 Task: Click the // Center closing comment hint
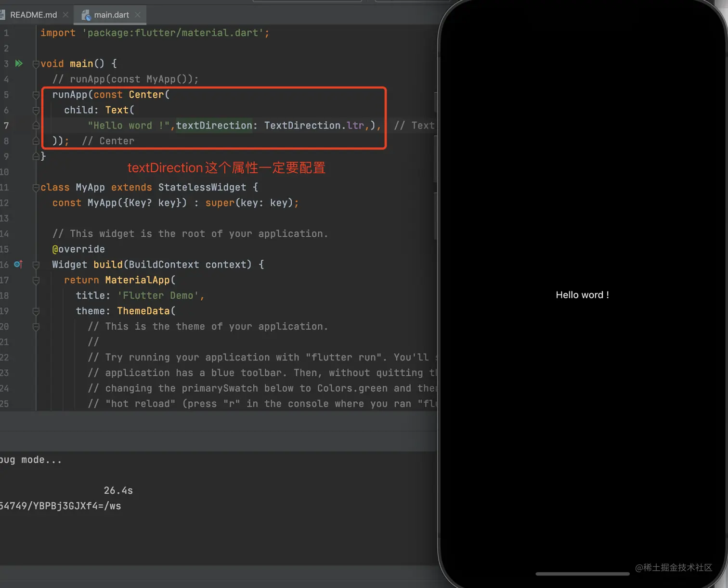[108, 141]
